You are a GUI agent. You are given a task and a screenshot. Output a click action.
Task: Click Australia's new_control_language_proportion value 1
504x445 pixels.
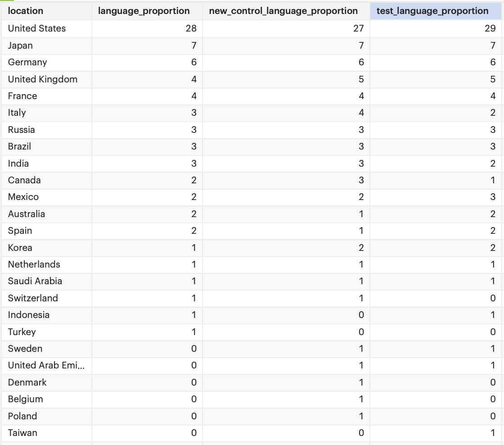tap(361, 214)
